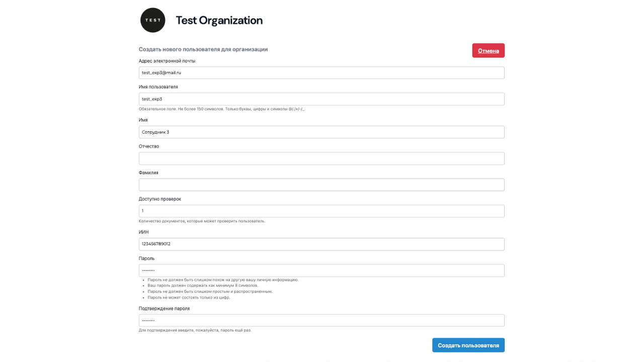
Task: Click the red Отмена button
Action: [x=488, y=51]
